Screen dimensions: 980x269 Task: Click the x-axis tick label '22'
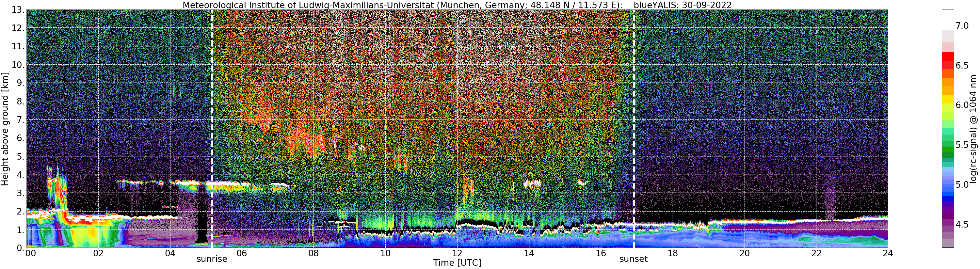(x=816, y=253)
